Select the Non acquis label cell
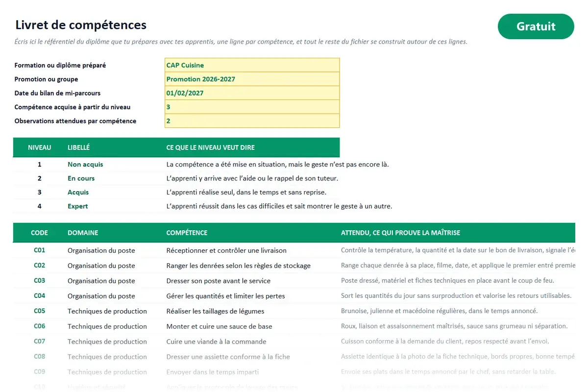The width and height of the screenshot is (588, 392). tap(85, 165)
